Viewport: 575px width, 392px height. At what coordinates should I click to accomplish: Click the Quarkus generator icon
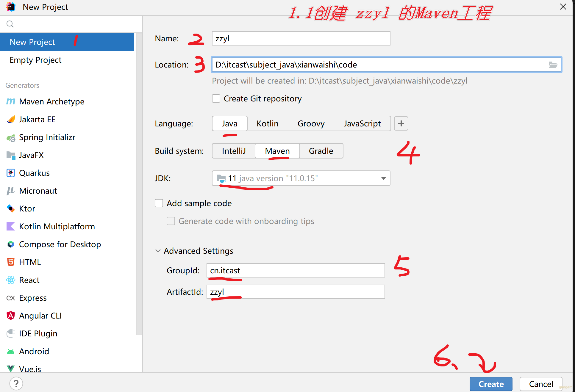coord(11,173)
